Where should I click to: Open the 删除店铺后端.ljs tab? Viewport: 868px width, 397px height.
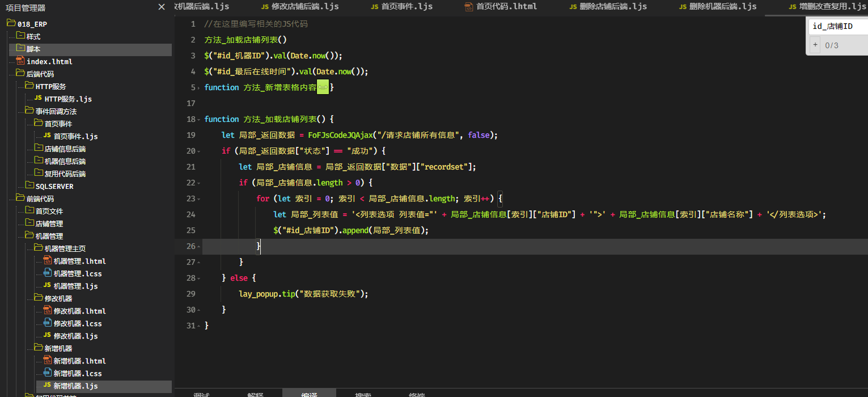tap(608, 7)
